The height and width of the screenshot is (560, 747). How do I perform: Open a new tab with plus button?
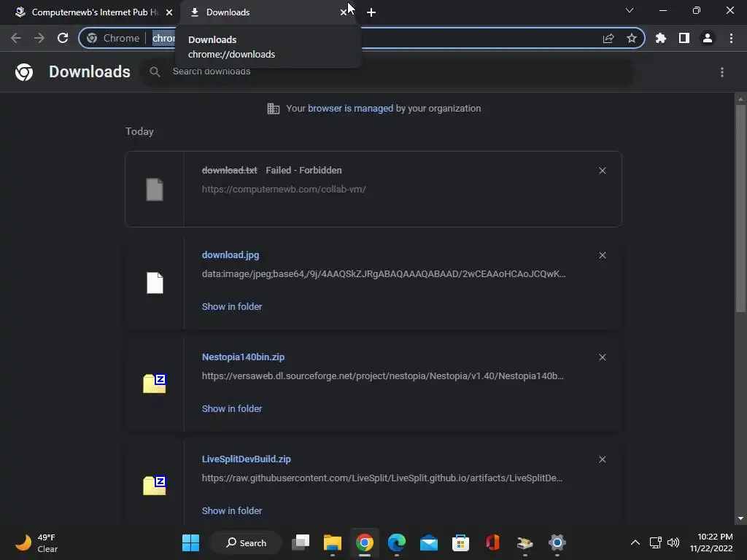[x=371, y=12]
